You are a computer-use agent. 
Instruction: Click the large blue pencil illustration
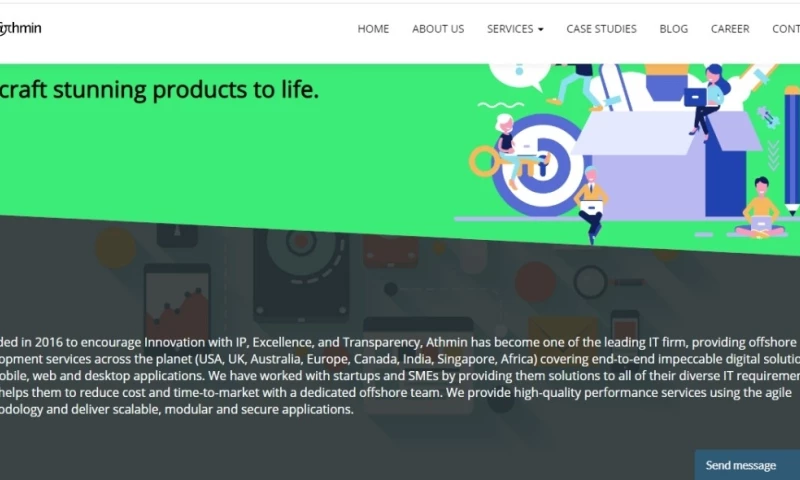point(792,150)
